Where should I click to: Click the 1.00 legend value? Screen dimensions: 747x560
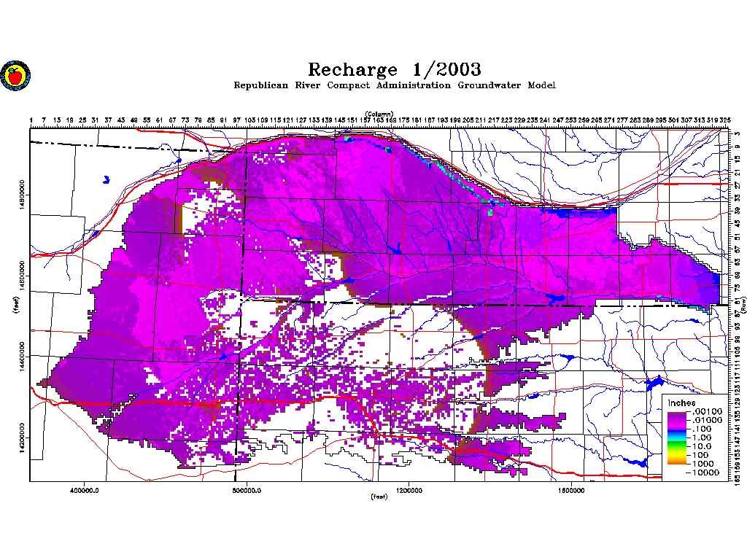[x=701, y=437]
